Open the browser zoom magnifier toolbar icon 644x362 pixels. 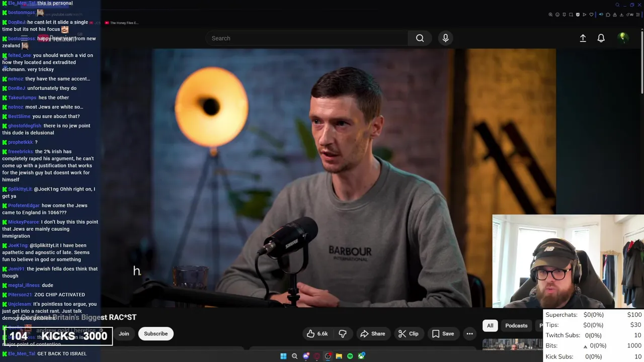[550, 15]
